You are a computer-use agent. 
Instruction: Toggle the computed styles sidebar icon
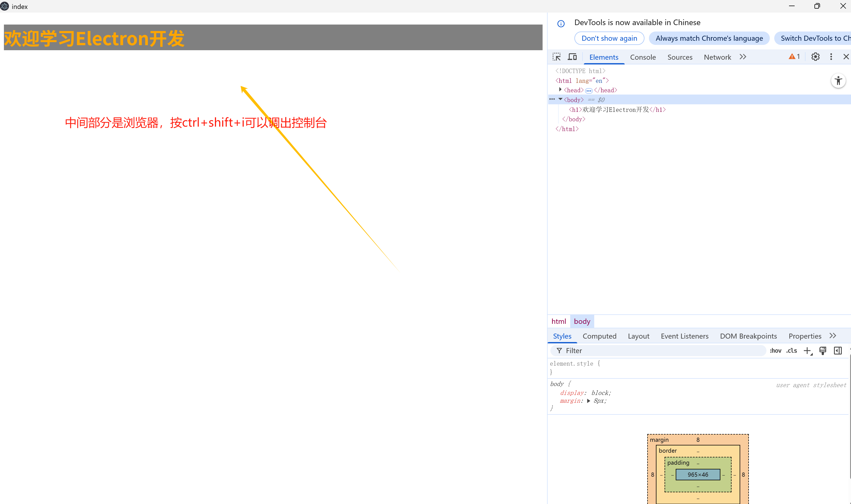point(838,351)
